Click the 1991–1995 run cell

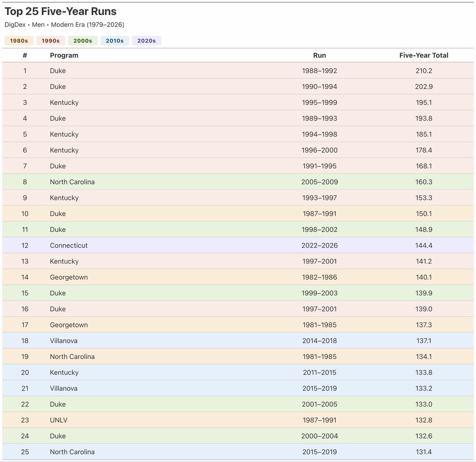coord(319,166)
